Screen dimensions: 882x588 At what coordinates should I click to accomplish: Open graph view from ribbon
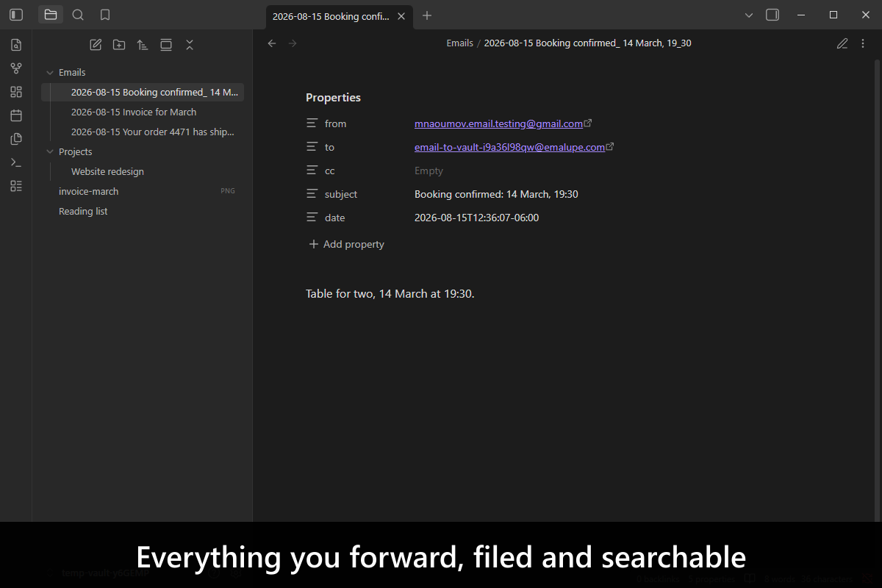coord(16,68)
